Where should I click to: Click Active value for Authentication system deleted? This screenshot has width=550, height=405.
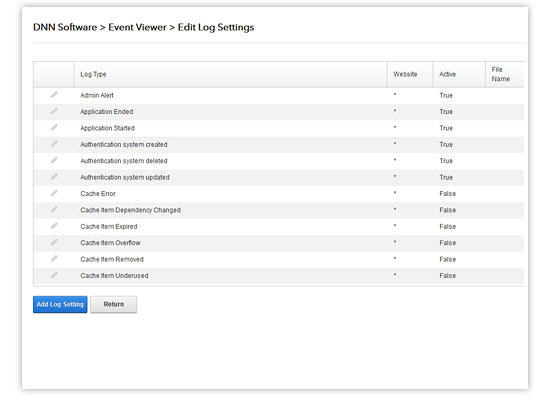pyautogui.click(x=446, y=161)
